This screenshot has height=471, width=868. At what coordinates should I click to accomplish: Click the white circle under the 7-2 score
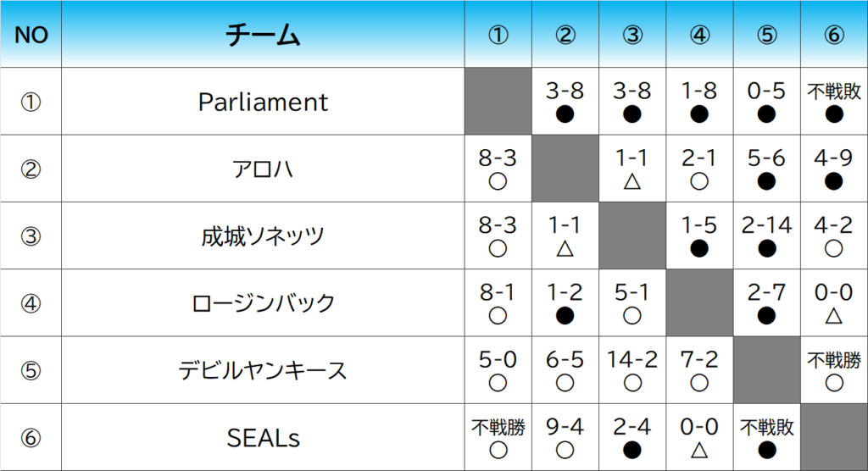click(699, 383)
